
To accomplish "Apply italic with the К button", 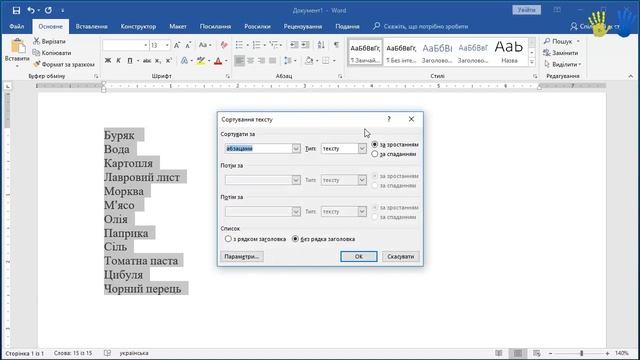I will (118, 60).
